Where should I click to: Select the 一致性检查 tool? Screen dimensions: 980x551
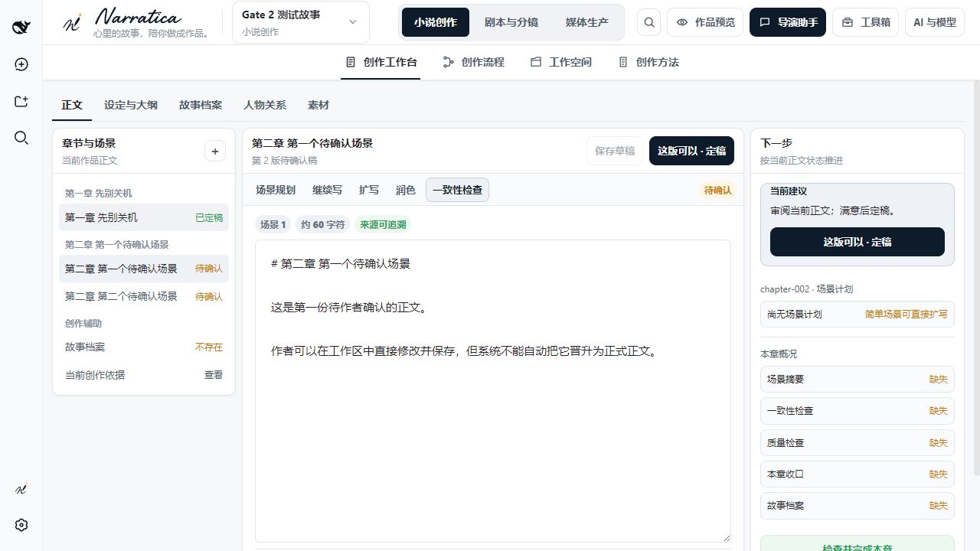(x=457, y=190)
